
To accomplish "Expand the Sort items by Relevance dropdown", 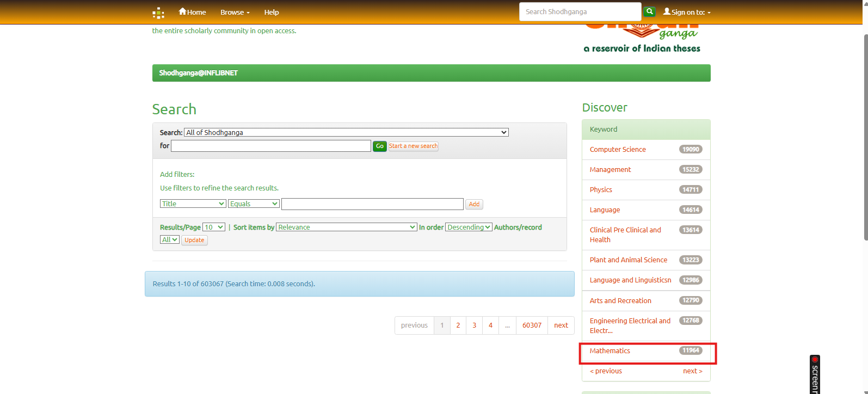I will [x=346, y=227].
